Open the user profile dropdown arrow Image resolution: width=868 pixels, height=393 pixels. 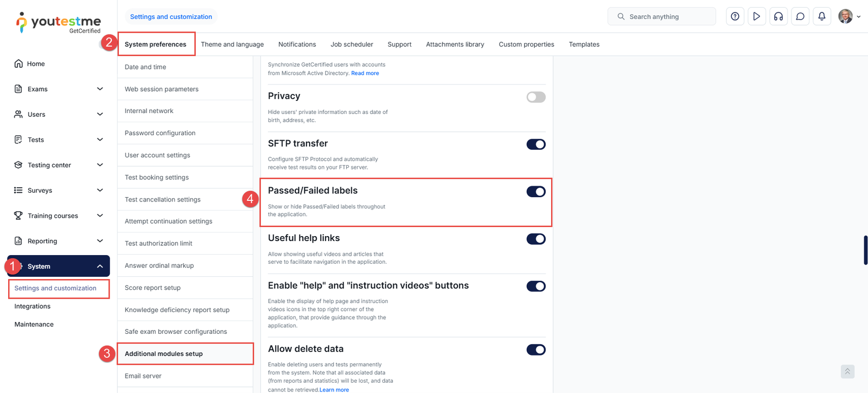point(859,17)
